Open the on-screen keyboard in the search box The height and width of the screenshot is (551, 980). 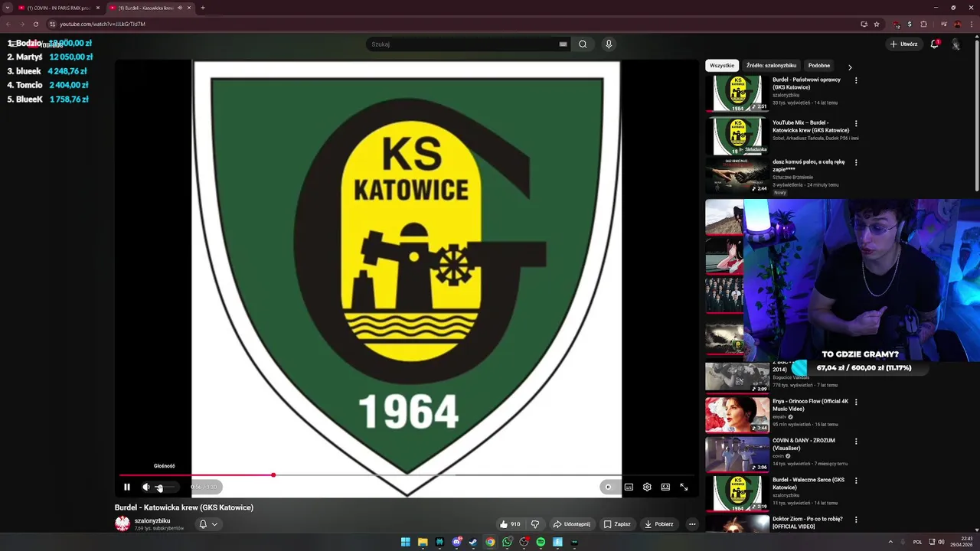coord(563,44)
